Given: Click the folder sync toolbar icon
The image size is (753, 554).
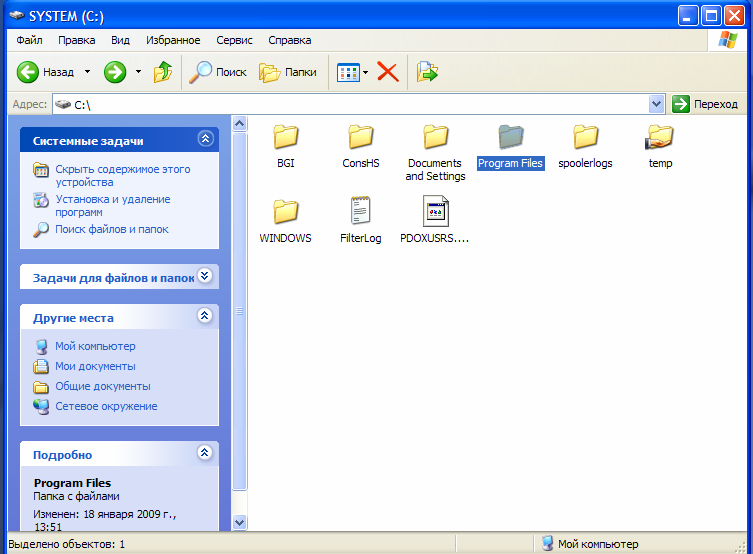Looking at the screenshot, I should pos(427,72).
